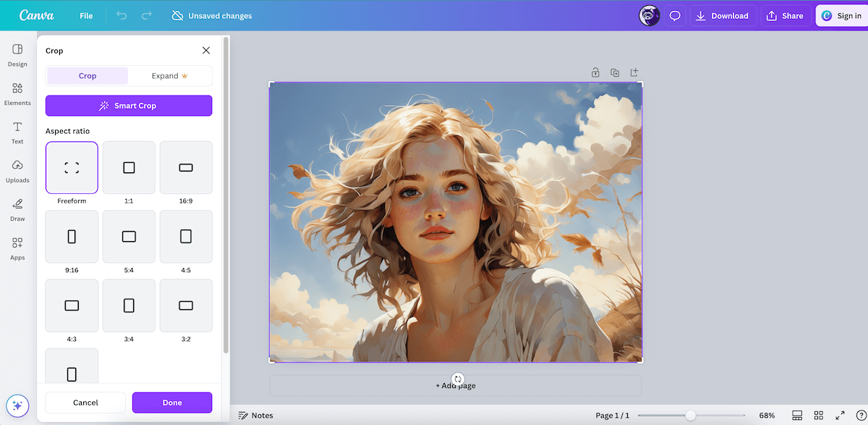868x425 pixels.
Task: Confirm the crop with Done
Action: pyautogui.click(x=172, y=403)
